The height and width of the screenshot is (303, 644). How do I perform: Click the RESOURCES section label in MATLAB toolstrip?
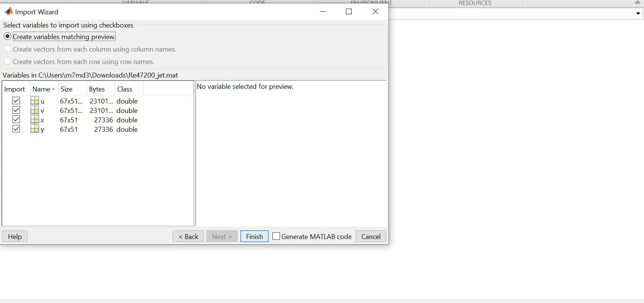(x=475, y=3)
